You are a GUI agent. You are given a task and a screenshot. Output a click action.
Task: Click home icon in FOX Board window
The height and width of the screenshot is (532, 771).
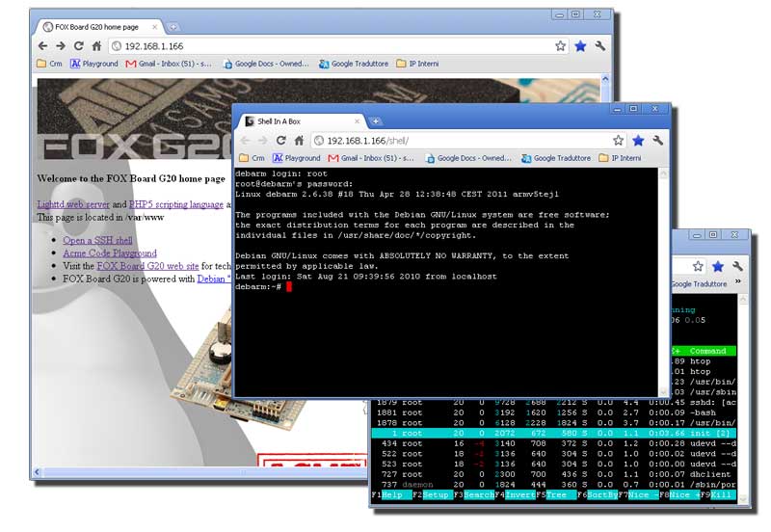point(96,46)
